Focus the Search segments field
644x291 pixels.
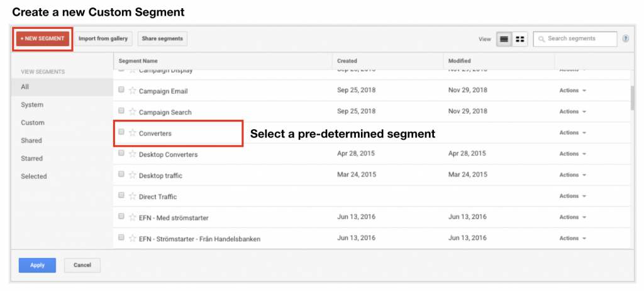click(575, 38)
